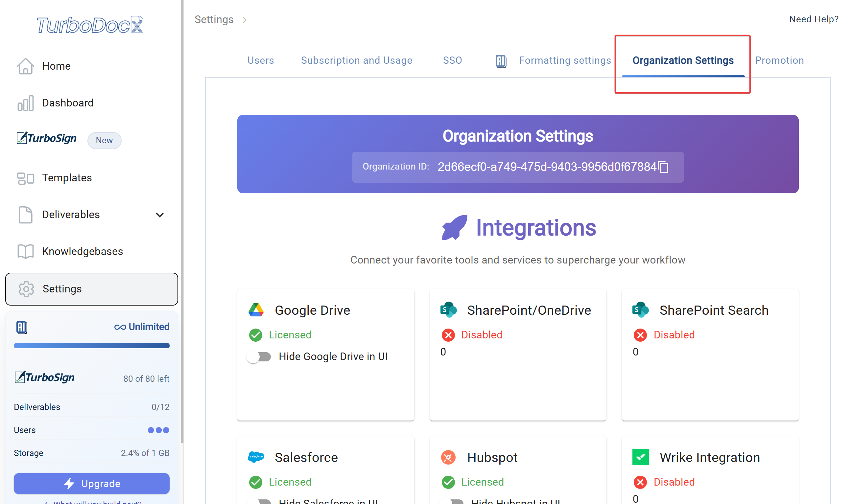Click the Integrations heading

[536, 228]
